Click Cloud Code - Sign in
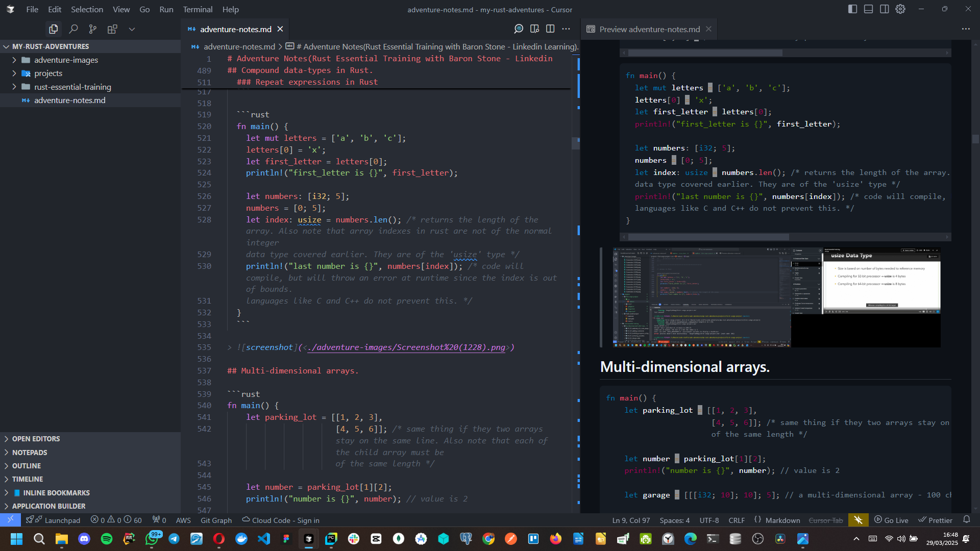The height and width of the screenshot is (551, 980). click(x=281, y=520)
